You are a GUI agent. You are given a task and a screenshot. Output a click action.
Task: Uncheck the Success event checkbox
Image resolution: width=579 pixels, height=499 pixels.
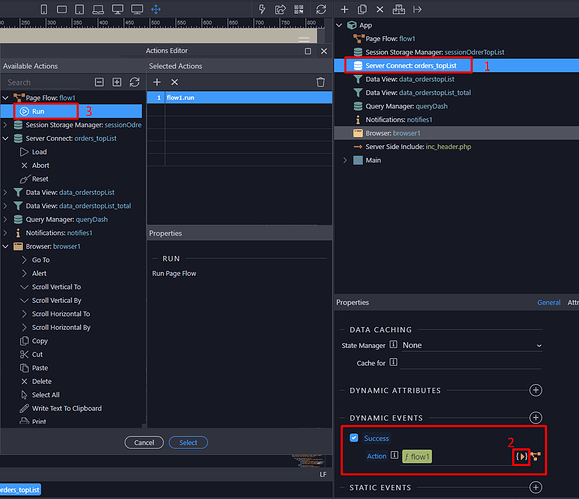354,438
